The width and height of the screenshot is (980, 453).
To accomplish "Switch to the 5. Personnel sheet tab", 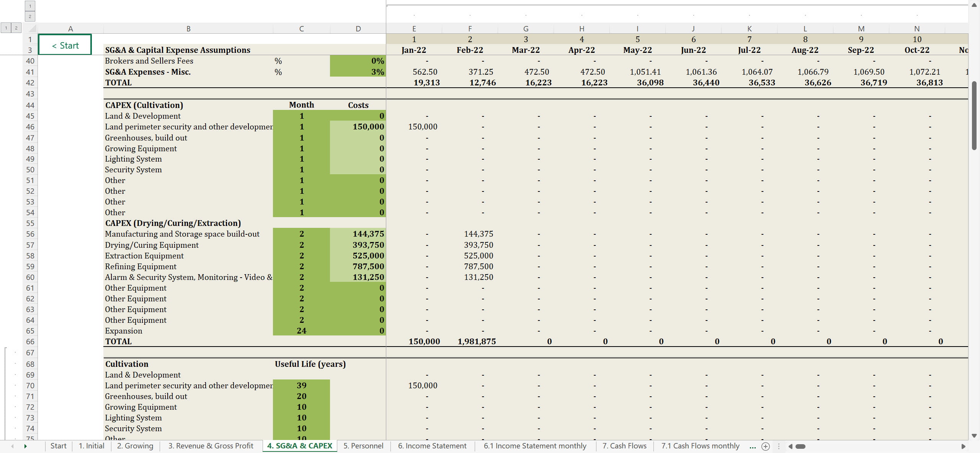I will point(363,446).
